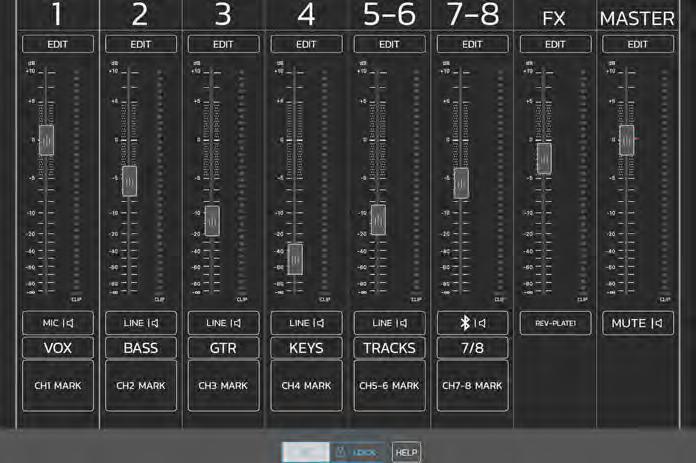Click the KEYS channel name label
The height and width of the screenshot is (463, 696).
[x=306, y=348]
